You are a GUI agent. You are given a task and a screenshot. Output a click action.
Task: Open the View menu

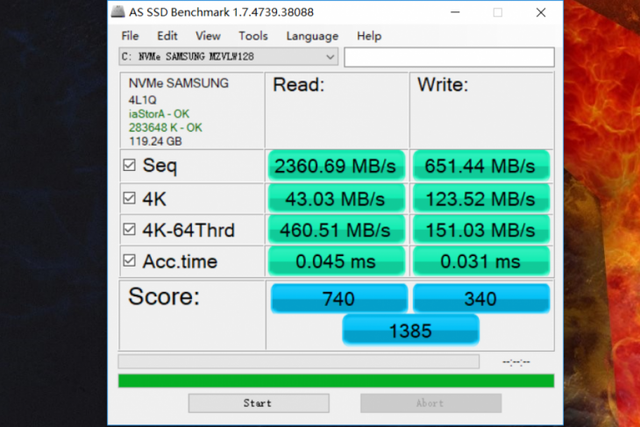point(208,36)
